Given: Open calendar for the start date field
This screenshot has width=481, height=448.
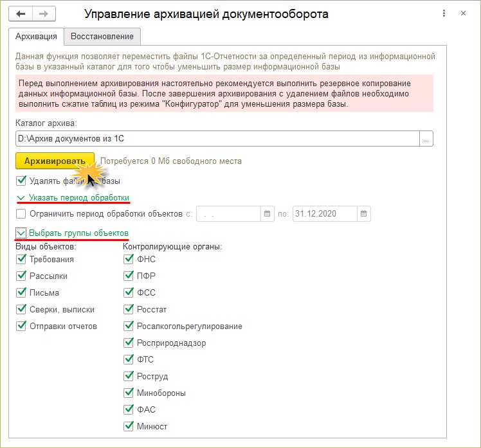Looking at the screenshot, I should 268,214.
